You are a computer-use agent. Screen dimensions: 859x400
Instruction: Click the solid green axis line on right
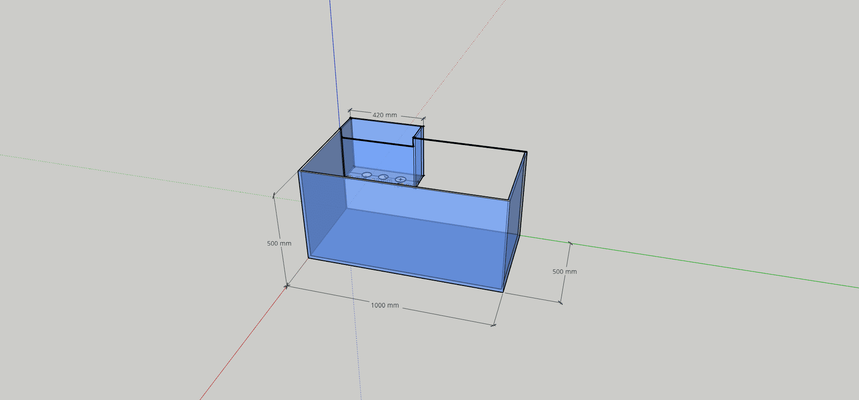[x=700, y=265]
